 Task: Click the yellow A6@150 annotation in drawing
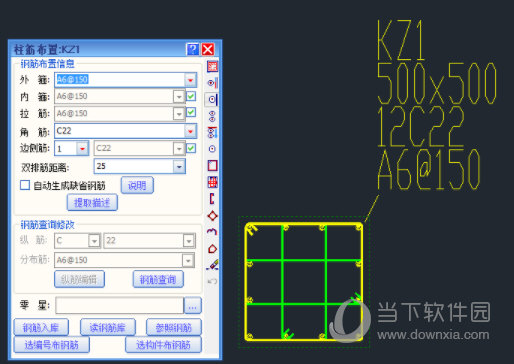point(429,169)
